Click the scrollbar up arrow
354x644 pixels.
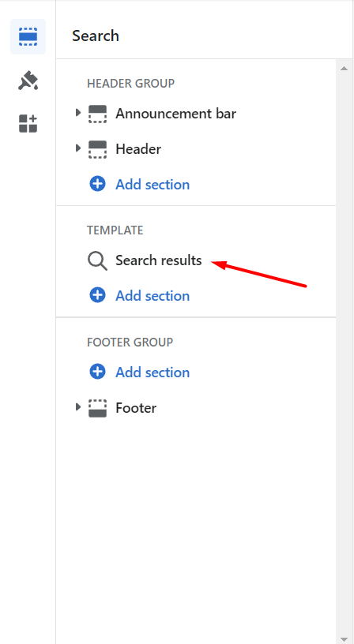345,68
